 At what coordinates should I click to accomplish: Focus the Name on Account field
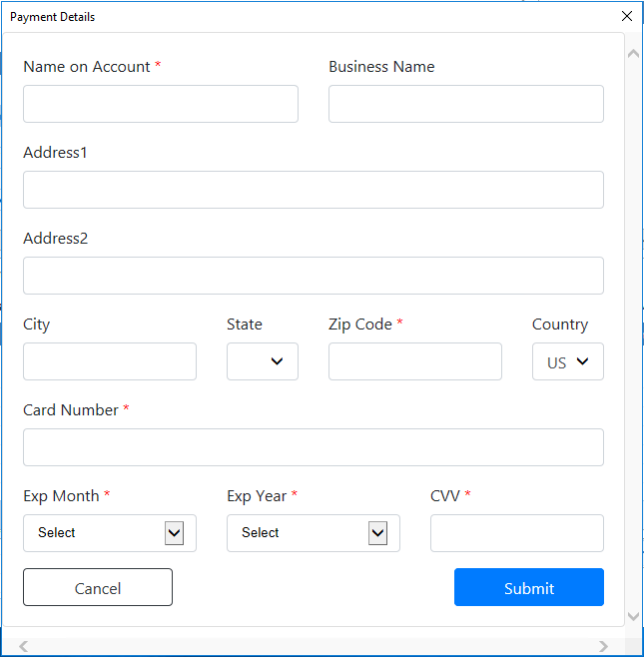(161, 104)
